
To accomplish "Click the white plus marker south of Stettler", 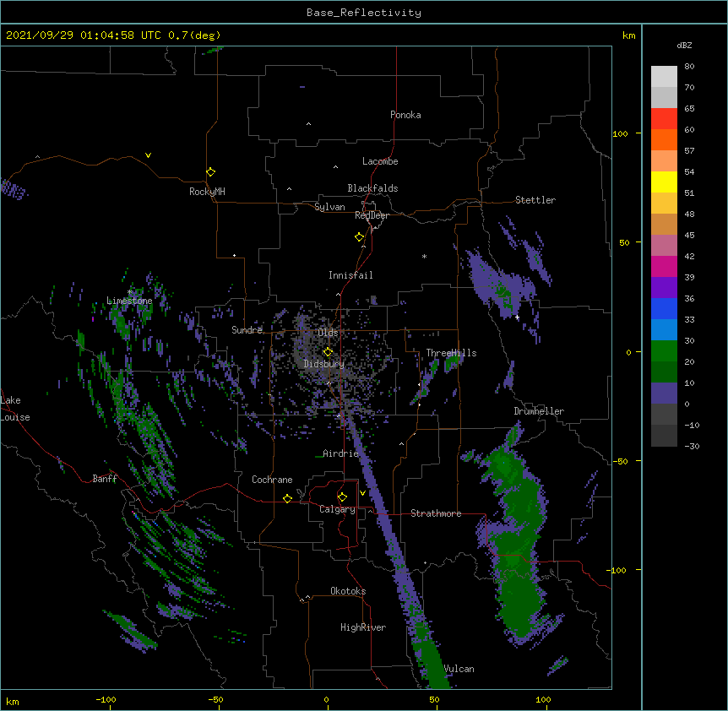I will (517, 317).
